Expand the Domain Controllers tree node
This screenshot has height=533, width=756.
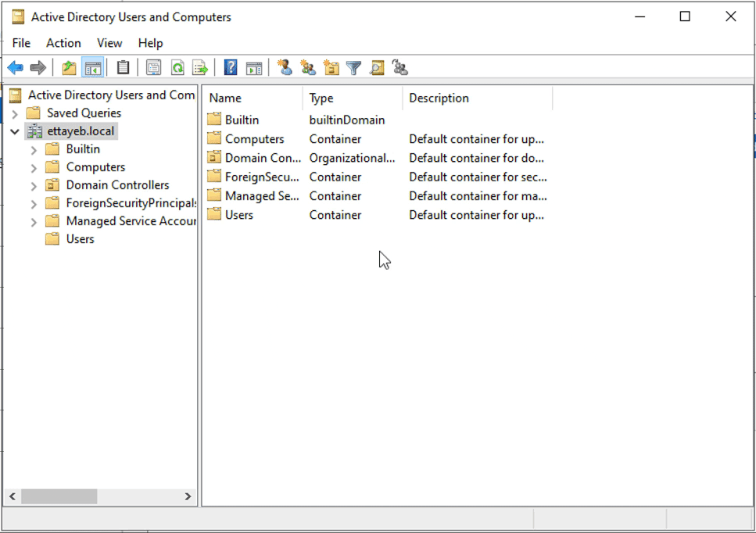click(x=34, y=186)
